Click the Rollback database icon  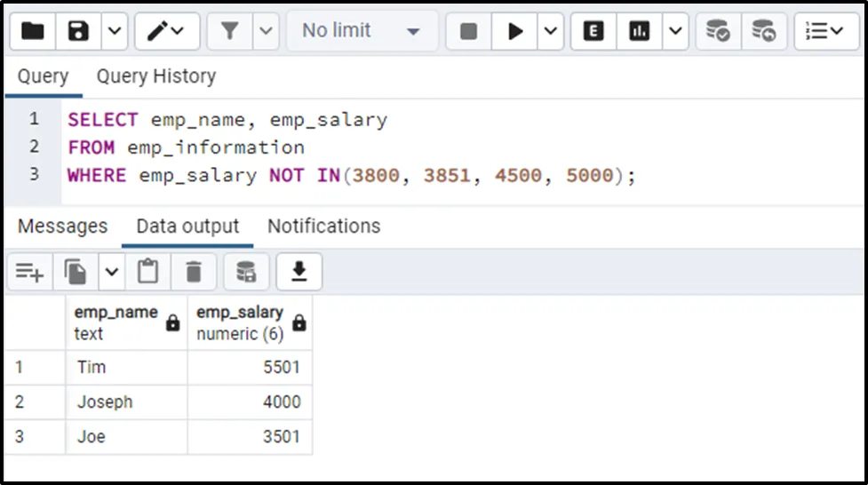(763, 31)
